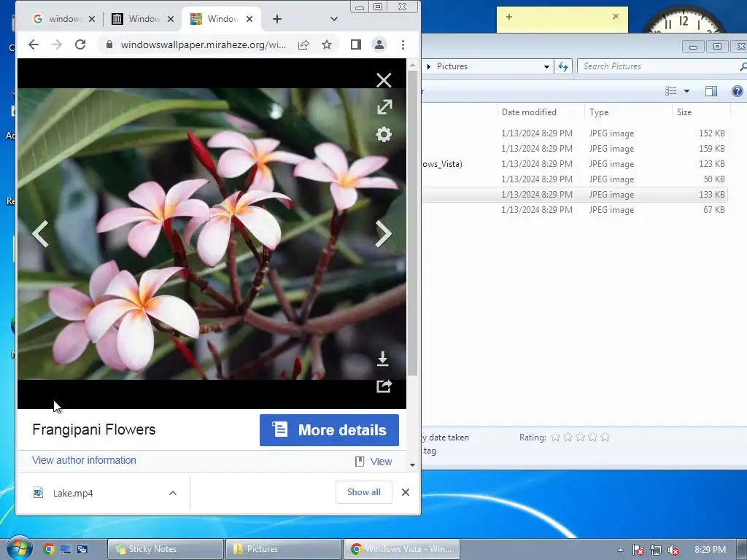Viewport: 747px width, 560px height.
Task: Reload the current page
Action: (x=80, y=44)
